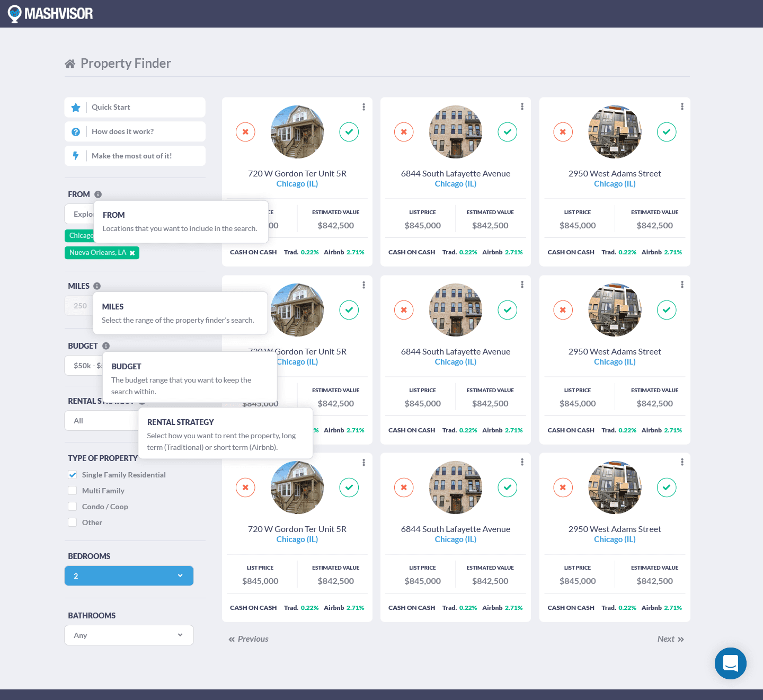Accept the 2950 West Adams Street property
Viewport: 763px width, 700px height.
click(x=667, y=132)
